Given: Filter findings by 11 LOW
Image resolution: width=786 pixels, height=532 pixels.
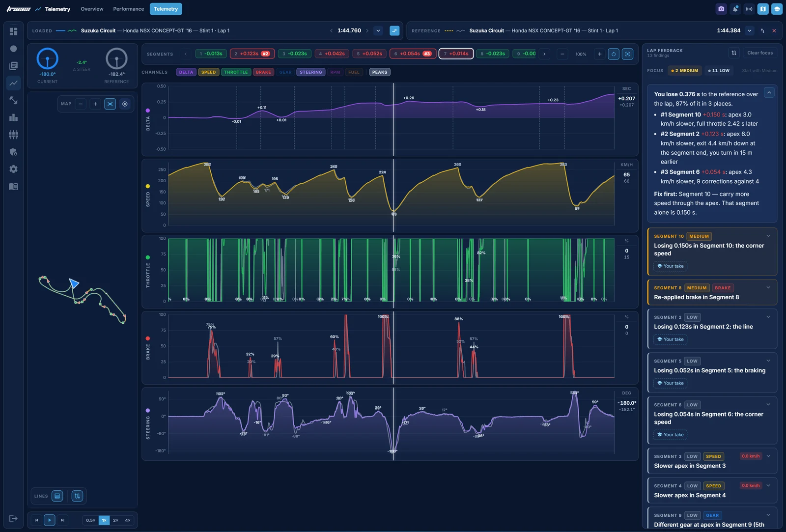Looking at the screenshot, I should pos(719,70).
